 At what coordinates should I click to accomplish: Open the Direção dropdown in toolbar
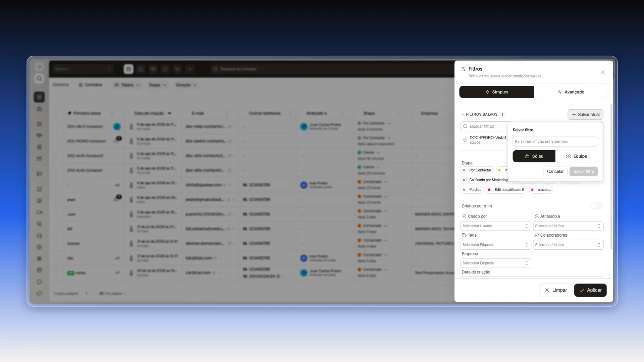coord(186,85)
